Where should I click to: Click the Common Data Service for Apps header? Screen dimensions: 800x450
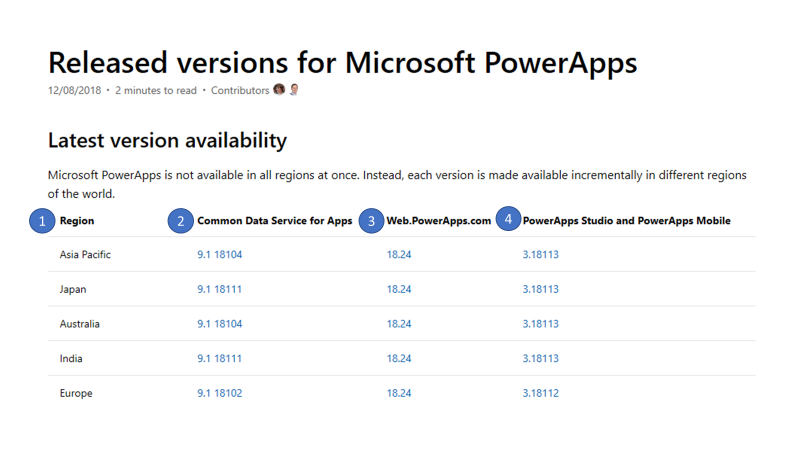click(x=274, y=221)
